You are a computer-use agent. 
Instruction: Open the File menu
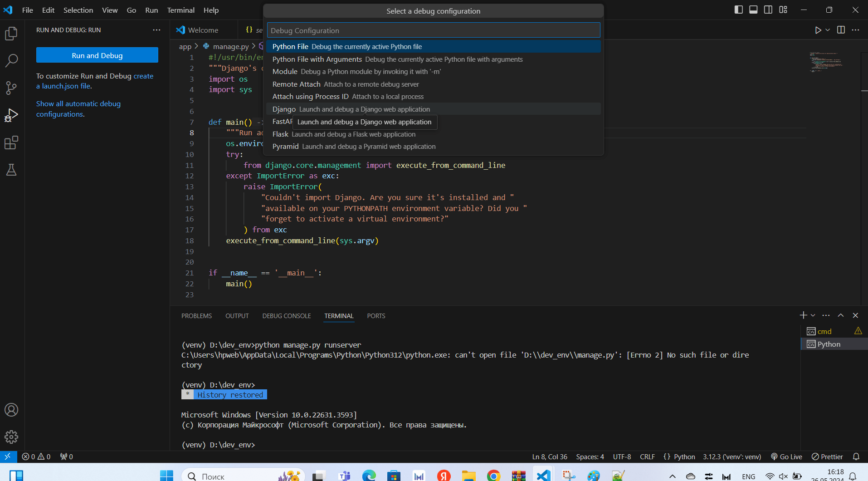27,10
